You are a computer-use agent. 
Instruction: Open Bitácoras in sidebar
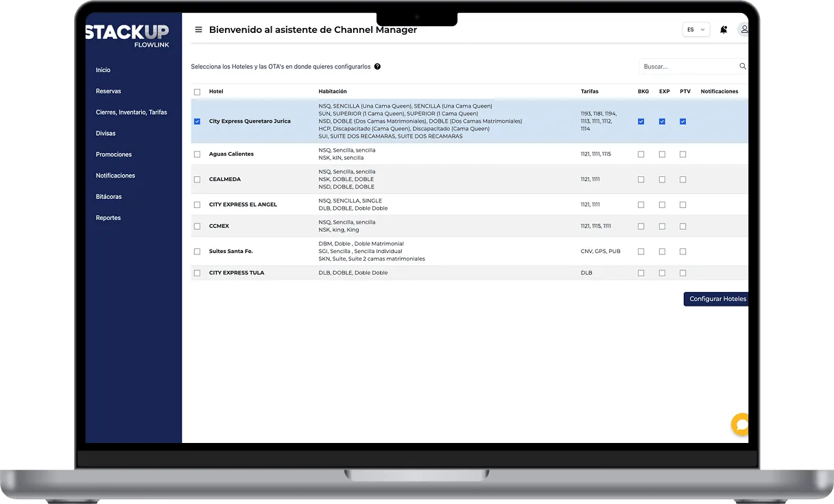109,197
